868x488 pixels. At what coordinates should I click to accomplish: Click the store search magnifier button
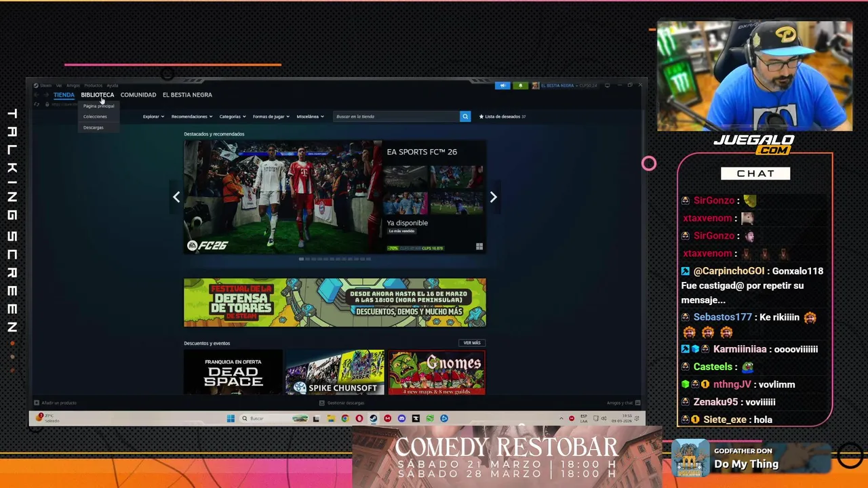tap(465, 117)
